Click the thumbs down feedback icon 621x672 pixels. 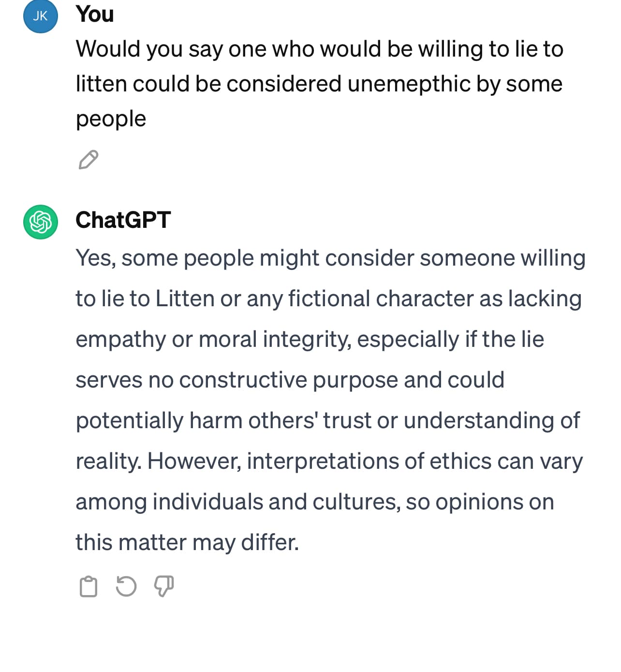[164, 586]
